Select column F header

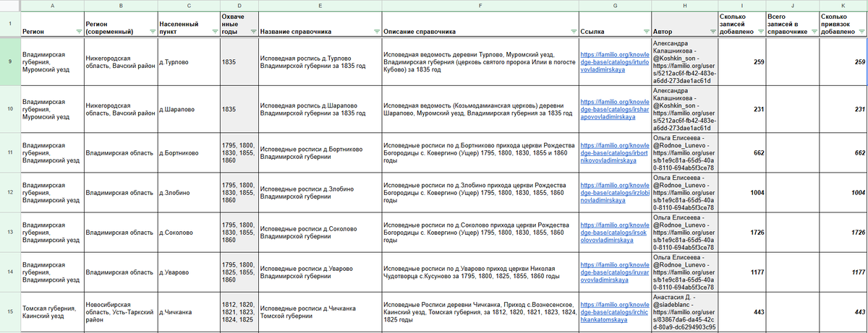pyautogui.click(x=480, y=5)
